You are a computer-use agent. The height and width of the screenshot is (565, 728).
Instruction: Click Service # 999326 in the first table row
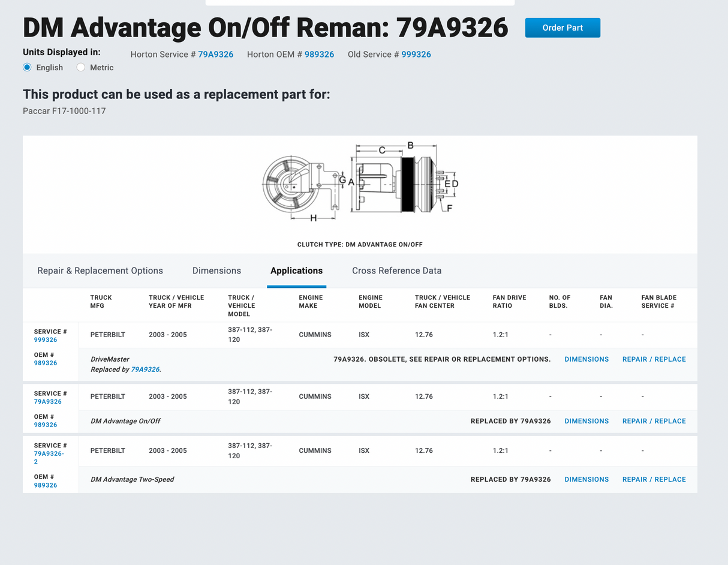coord(45,339)
